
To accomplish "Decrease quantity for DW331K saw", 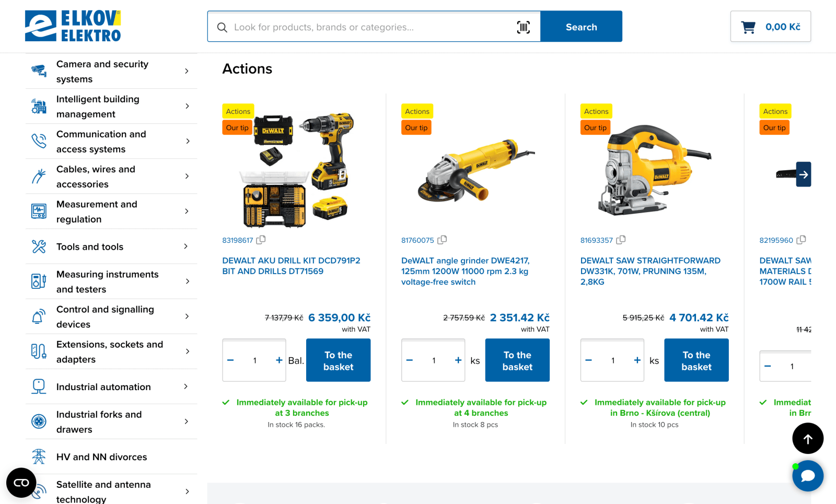I will click(589, 360).
